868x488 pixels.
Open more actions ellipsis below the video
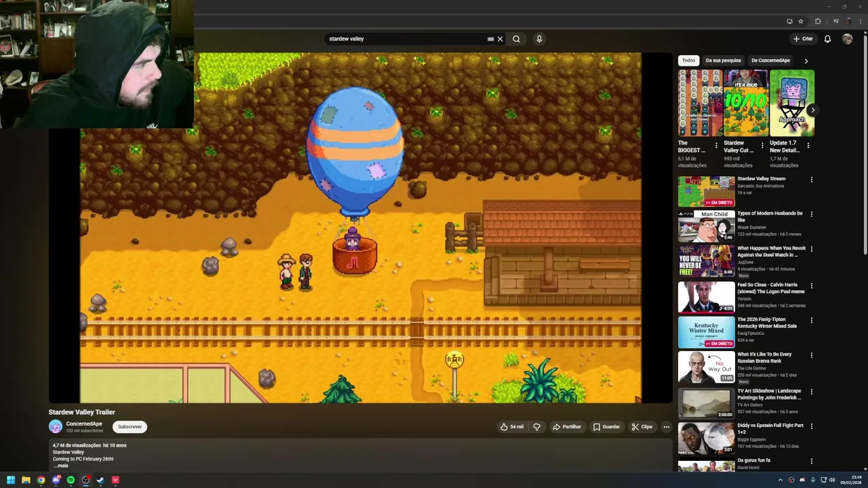point(666,427)
